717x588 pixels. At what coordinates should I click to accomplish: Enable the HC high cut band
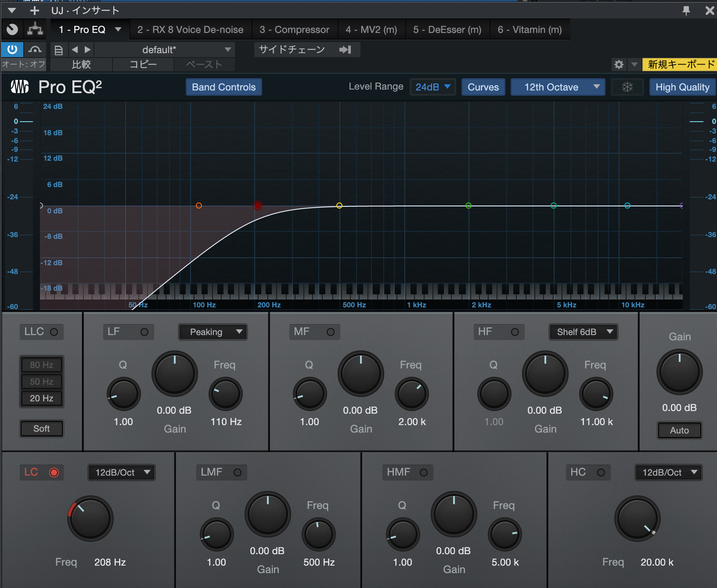pos(601,473)
